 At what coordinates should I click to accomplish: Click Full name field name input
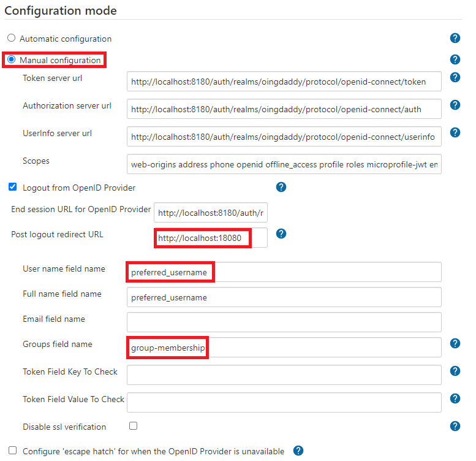284,297
